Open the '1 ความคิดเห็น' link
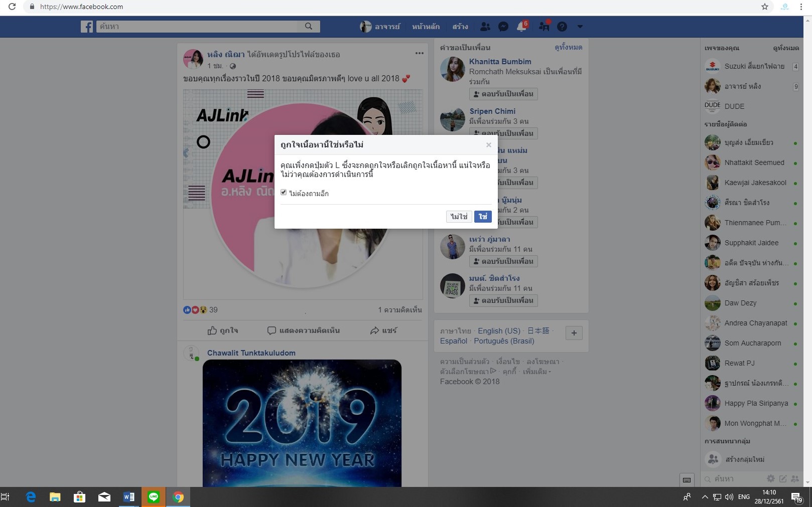 click(x=400, y=310)
